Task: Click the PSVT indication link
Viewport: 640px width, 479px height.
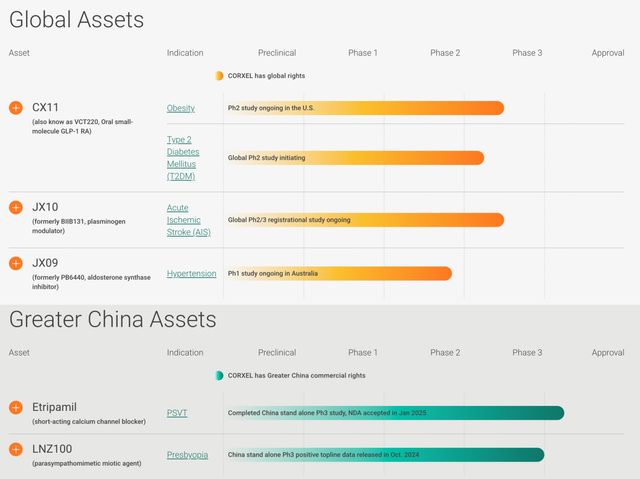Action: click(177, 412)
